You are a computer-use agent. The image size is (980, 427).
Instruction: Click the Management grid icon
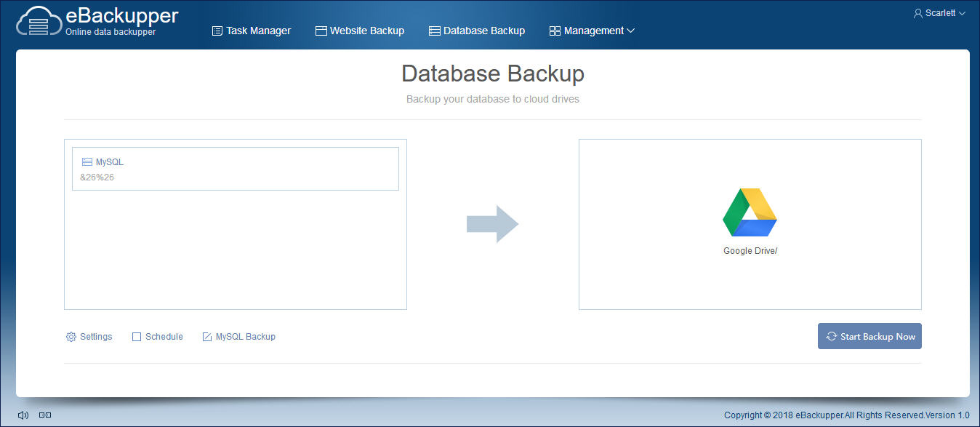point(555,31)
